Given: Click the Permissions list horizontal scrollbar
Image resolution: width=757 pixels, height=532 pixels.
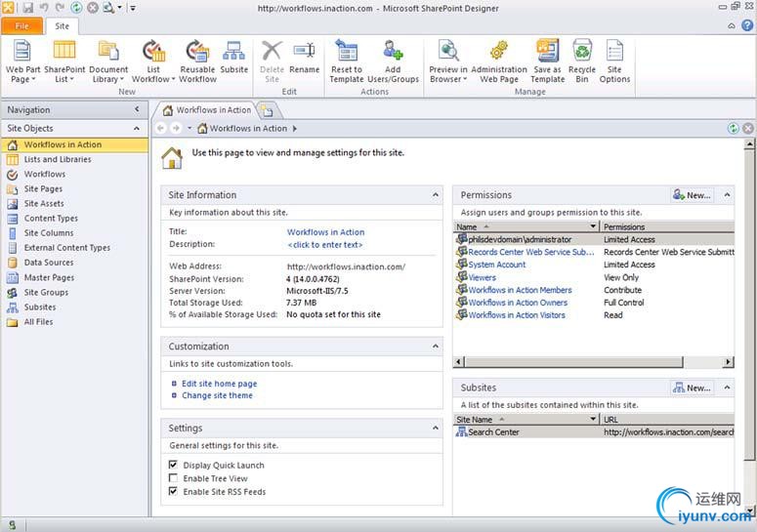Looking at the screenshot, I should point(573,362).
